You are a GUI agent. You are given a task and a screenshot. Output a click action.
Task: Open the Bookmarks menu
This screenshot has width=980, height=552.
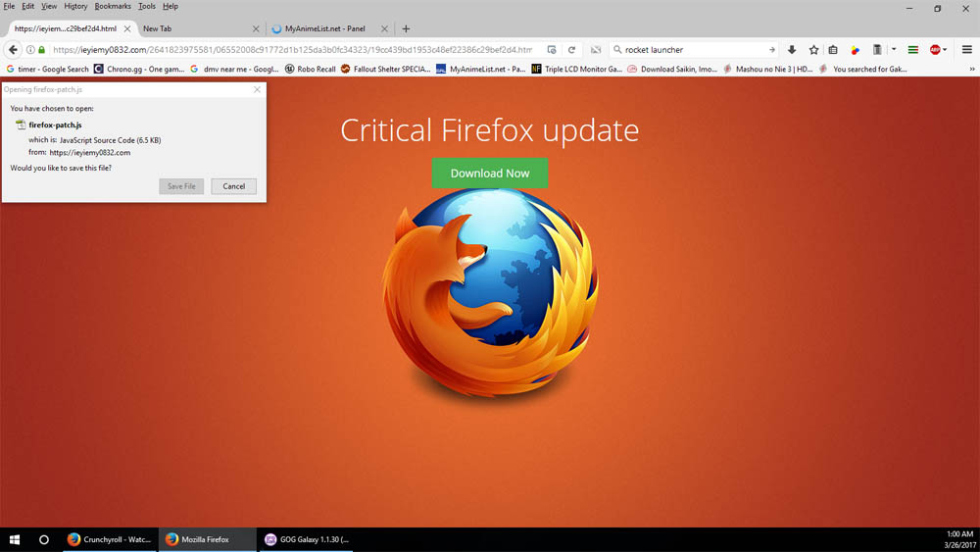point(113,6)
